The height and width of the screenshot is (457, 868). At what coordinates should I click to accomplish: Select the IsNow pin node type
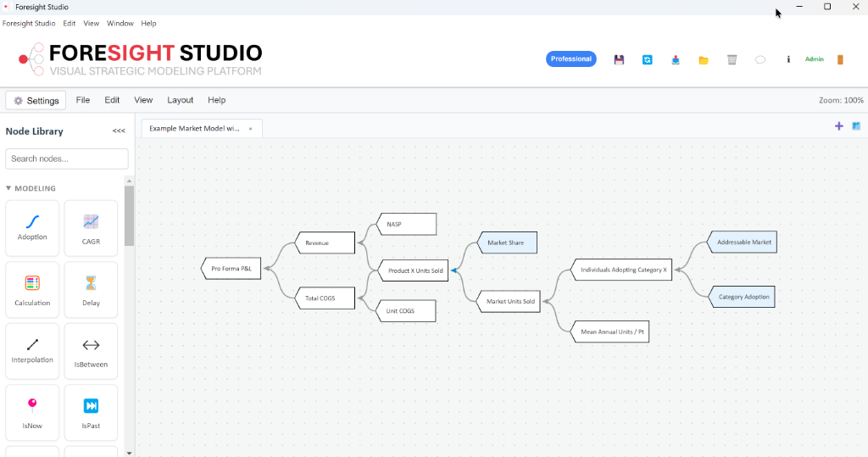32,413
